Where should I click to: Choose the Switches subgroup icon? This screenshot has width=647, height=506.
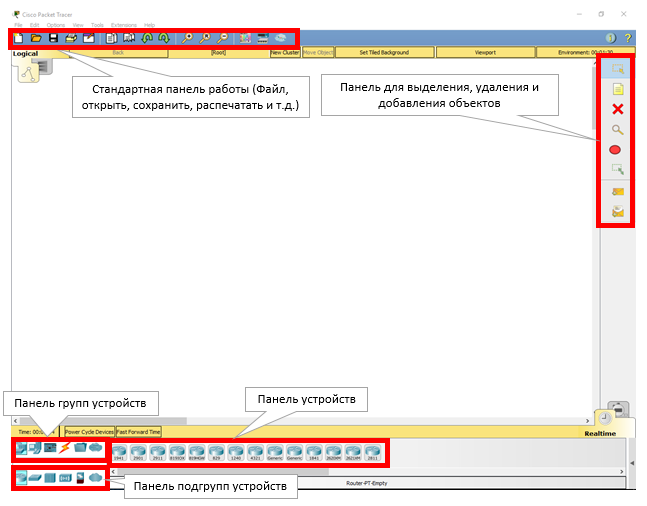[x=35, y=478]
